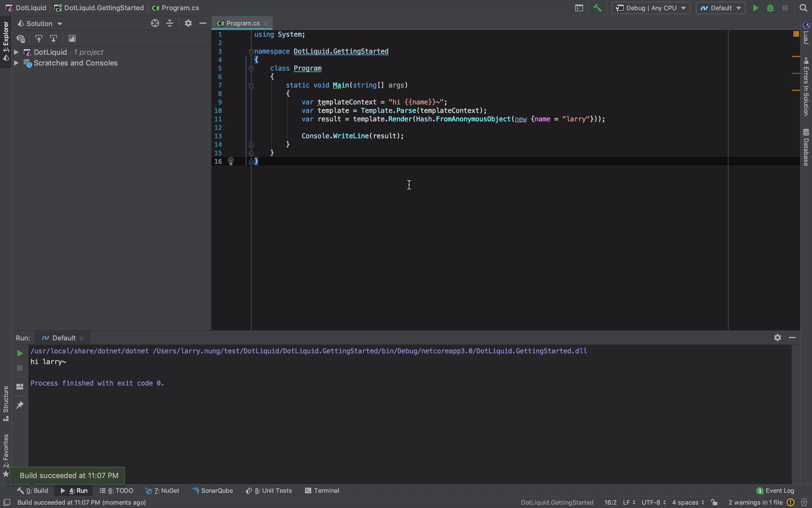Expand the DotLiquid solution node
The height and width of the screenshot is (508, 812).
[16, 52]
